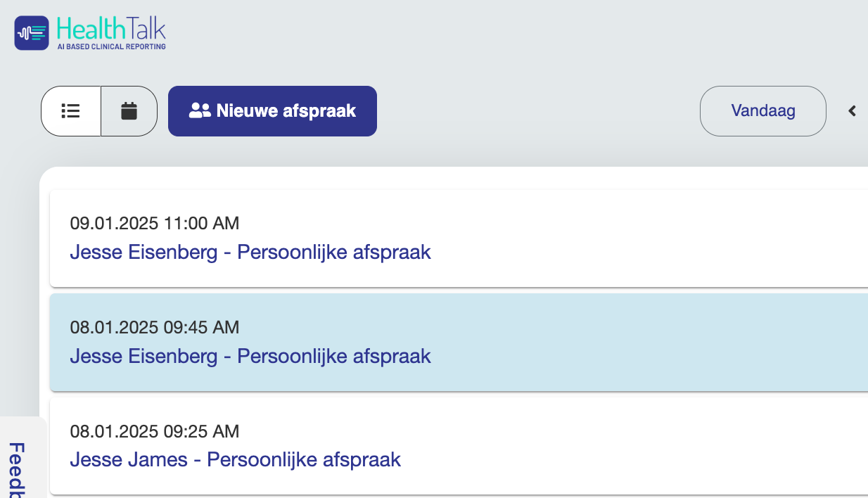Switch to the list view

point(71,111)
